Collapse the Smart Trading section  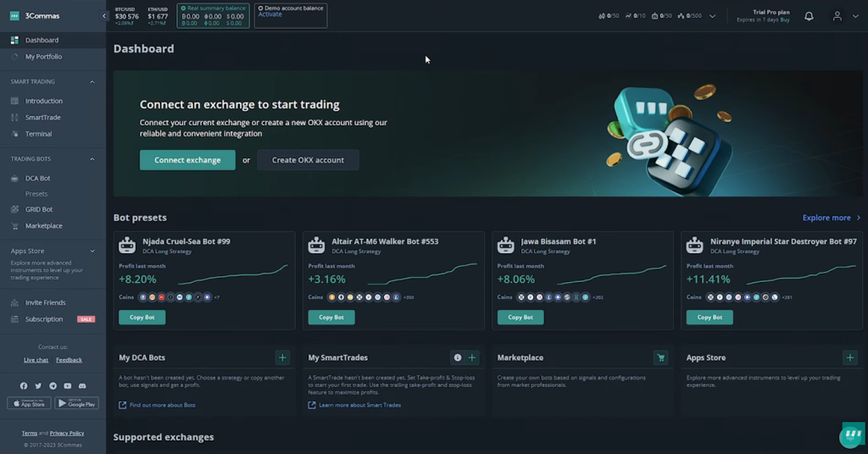(92, 82)
